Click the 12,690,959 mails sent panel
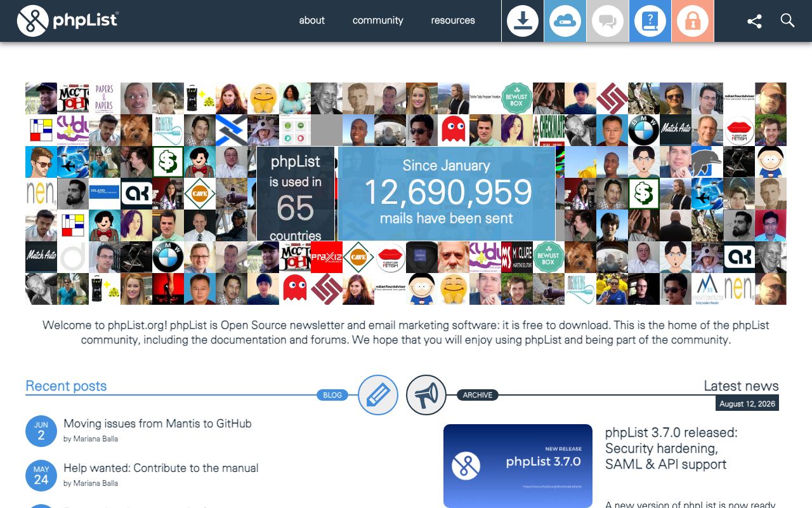Screen dimensions: 812x508 [447, 194]
